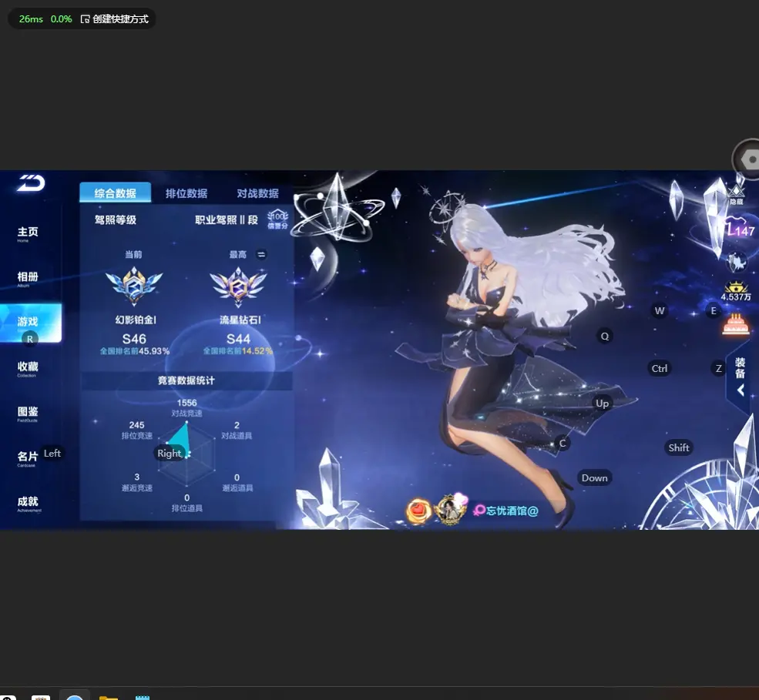This screenshot has width=759, height=700.
Task: Click the Down key mapping marker
Action: tap(594, 478)
